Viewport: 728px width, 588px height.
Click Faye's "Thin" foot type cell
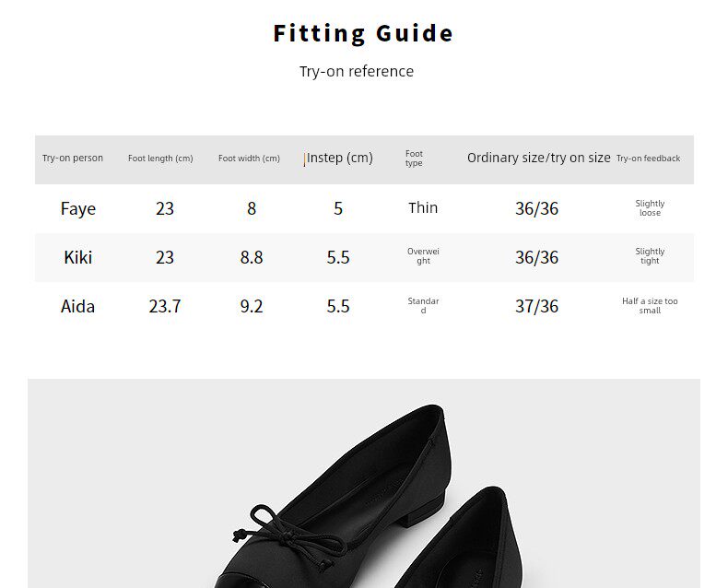[x=423, y=208]
